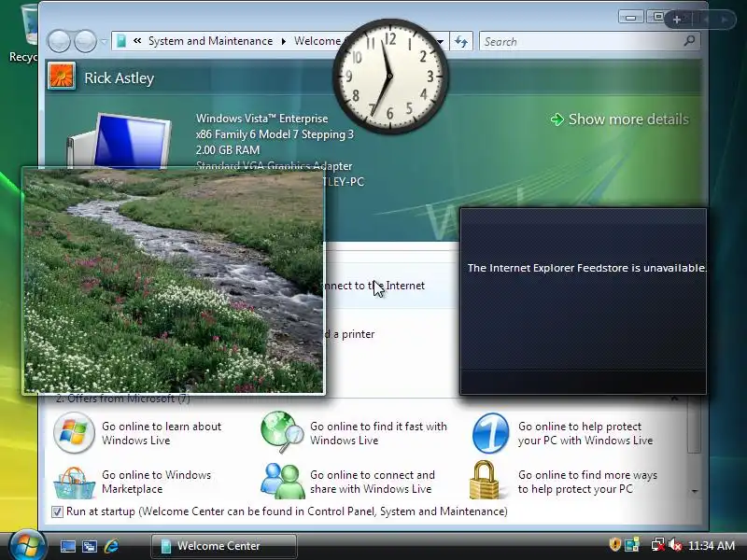
Task: Click the muted volume tray icon
Action: coord(675,545)
